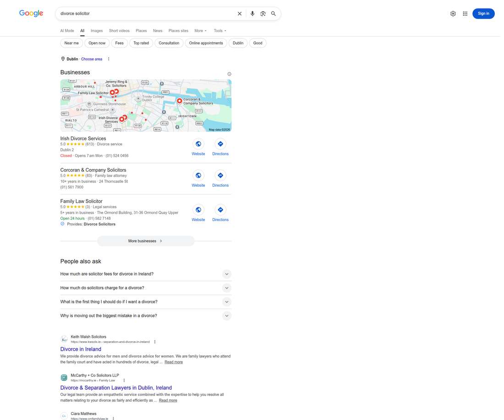The image size is (504, 420).
Task: Open Family Law Solicitor listing title
Action: click(x=81, y=201)
